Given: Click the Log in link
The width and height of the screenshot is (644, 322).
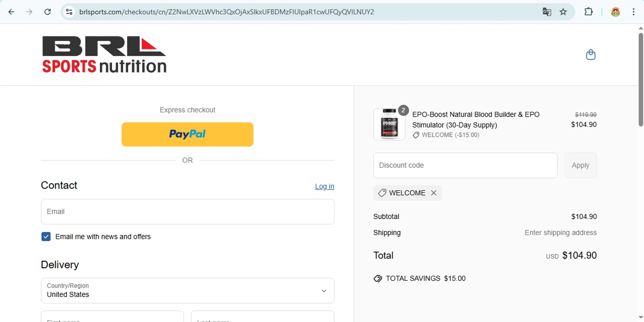Looking at the screenshot, I should [x=325, y=186].
